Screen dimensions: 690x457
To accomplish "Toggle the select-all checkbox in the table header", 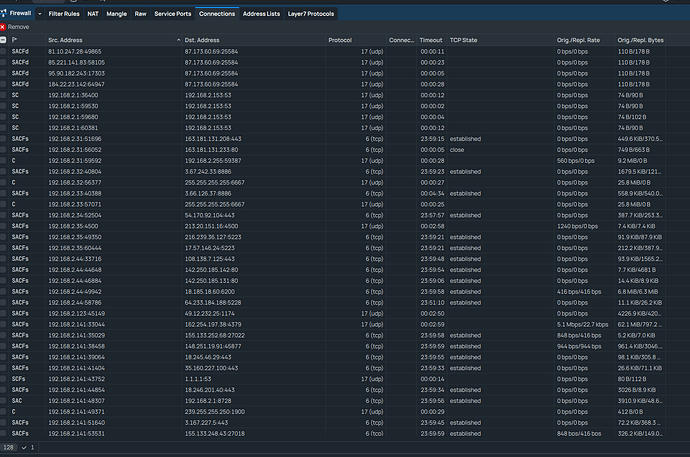I will [x=3, y=40].
